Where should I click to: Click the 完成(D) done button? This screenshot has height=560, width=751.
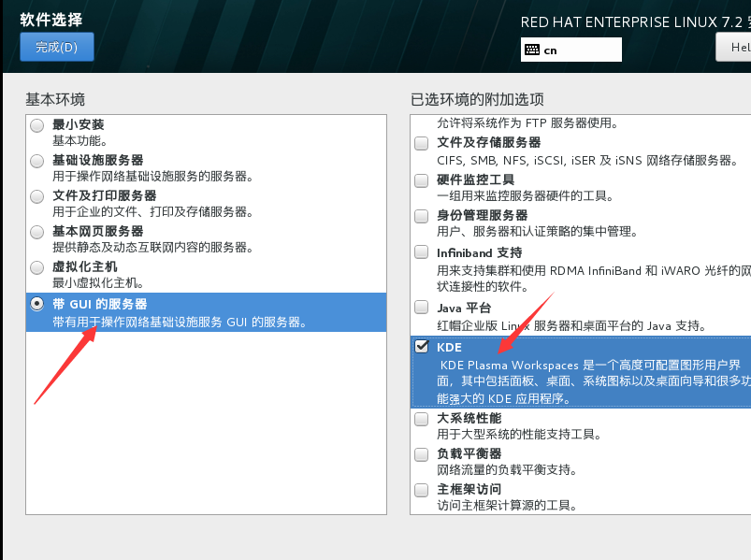[56, 47]
